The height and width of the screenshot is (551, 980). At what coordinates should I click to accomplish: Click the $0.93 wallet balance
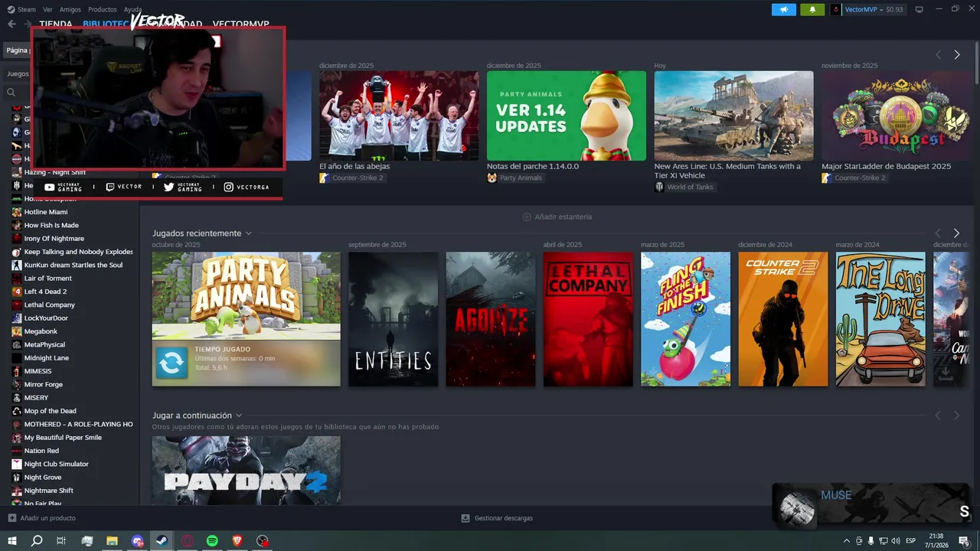click(x=894, y=9)
